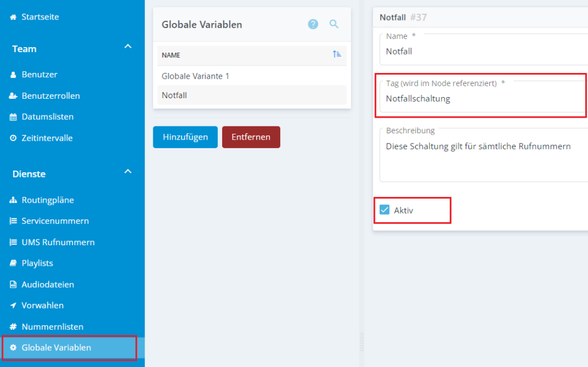The height and width of the screenshot is (367, 588).
Task: Open search in Globale Variablen panel
Action: pos(334,24)
